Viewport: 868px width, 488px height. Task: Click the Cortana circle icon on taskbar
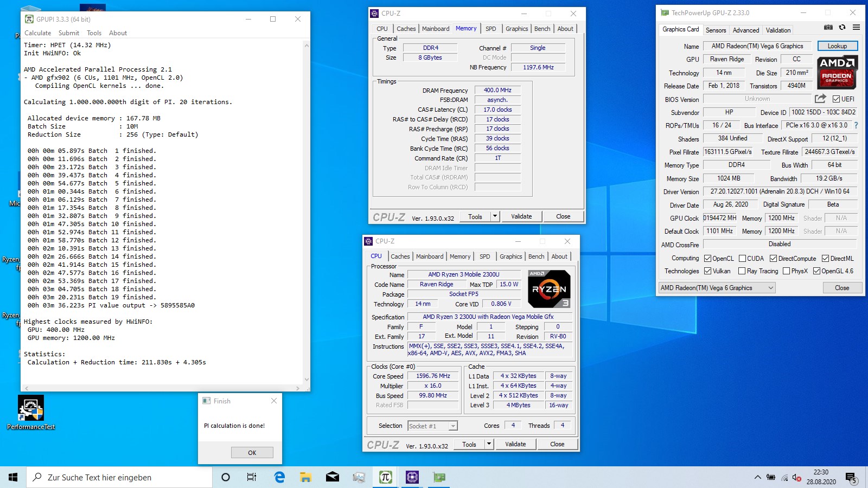click(x=226, y=477)
